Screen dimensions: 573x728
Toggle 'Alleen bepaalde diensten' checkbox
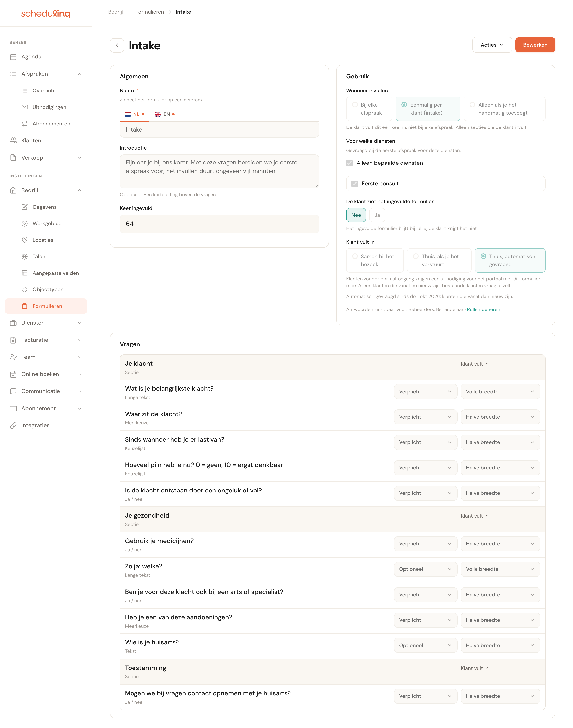pos(349,163)
